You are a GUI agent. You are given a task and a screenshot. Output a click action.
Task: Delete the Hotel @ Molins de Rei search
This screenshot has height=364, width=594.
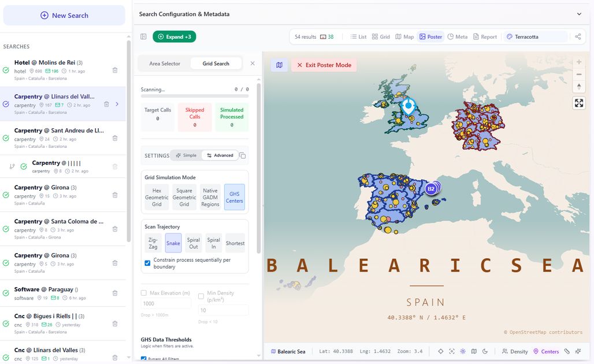pyautogui.click(x=115, y=70)
